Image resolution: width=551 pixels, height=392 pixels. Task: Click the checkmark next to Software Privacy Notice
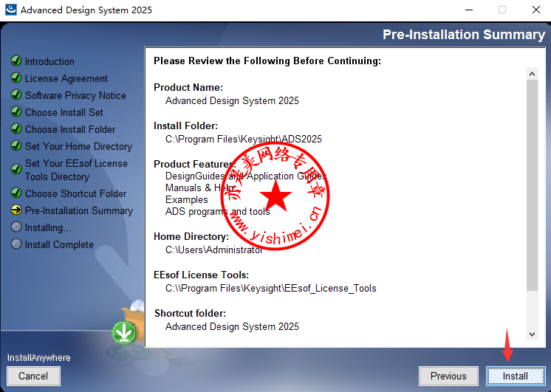[x=16, y=94]
